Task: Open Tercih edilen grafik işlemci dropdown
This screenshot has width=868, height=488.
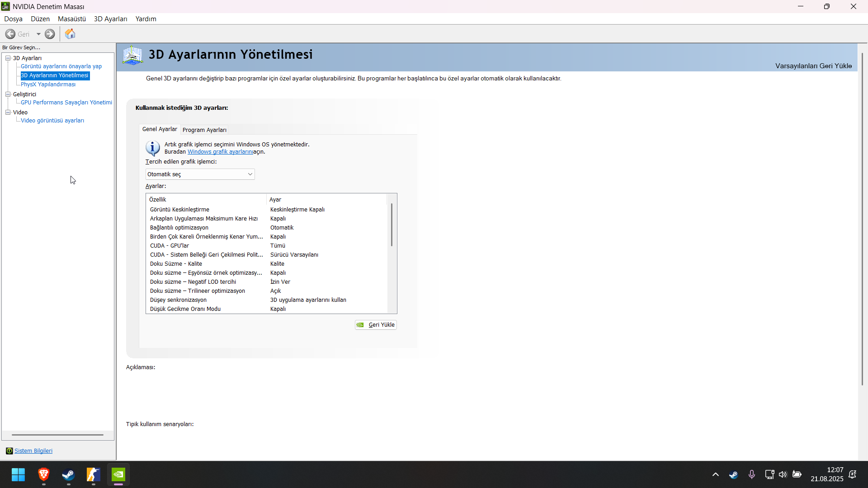Action: (200, 174)
